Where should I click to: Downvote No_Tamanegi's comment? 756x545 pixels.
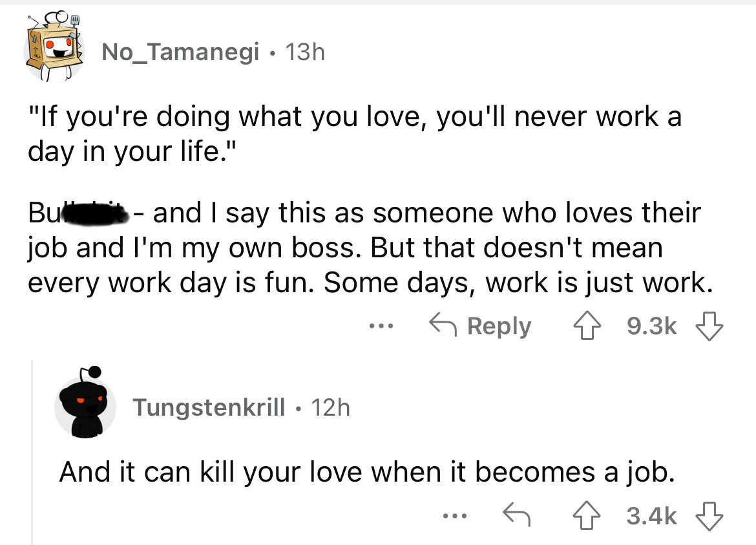click(x=708, y=326)
